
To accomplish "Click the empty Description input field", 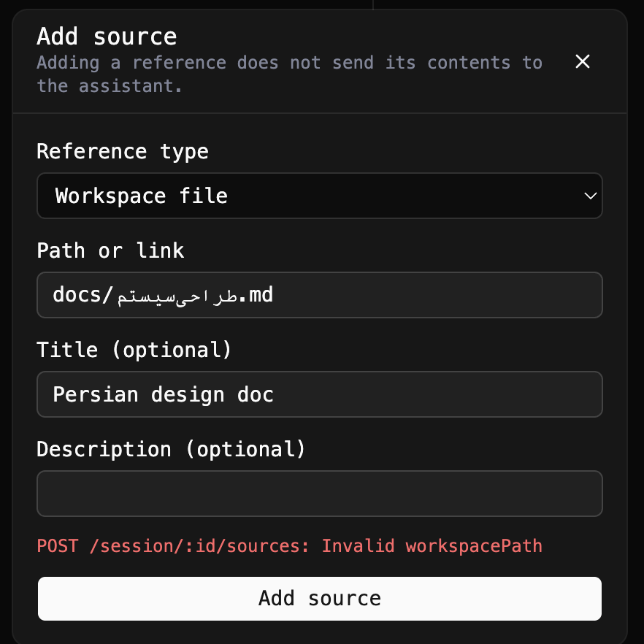I will 320,494.
